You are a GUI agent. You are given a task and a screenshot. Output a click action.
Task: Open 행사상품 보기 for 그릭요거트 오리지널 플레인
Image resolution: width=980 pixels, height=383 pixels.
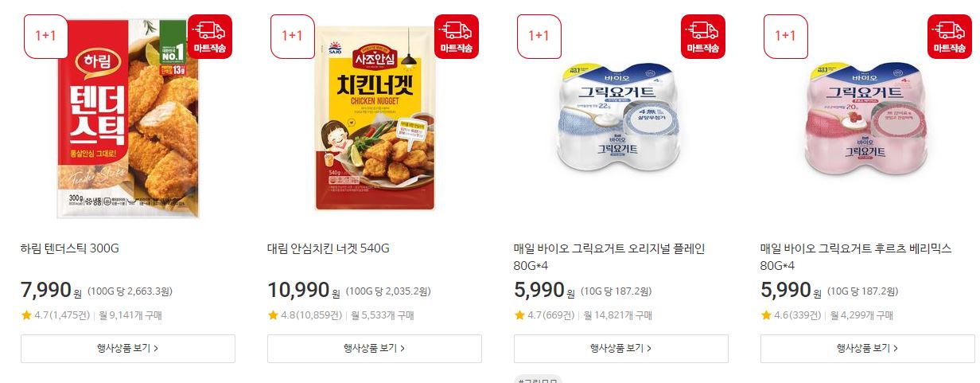tap(621, 349)
